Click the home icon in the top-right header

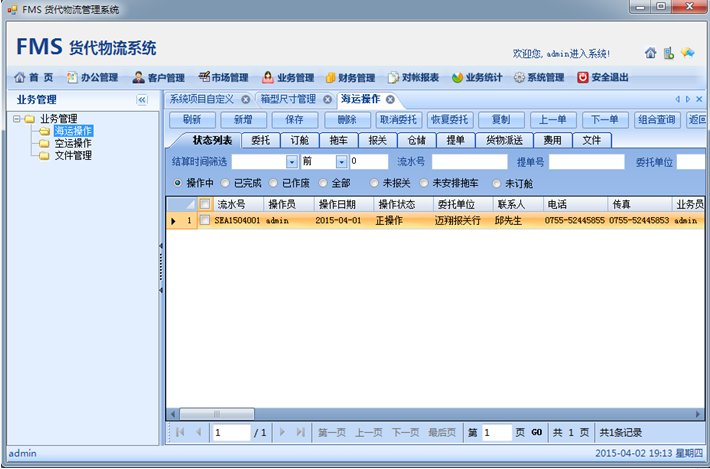point(651,53)
